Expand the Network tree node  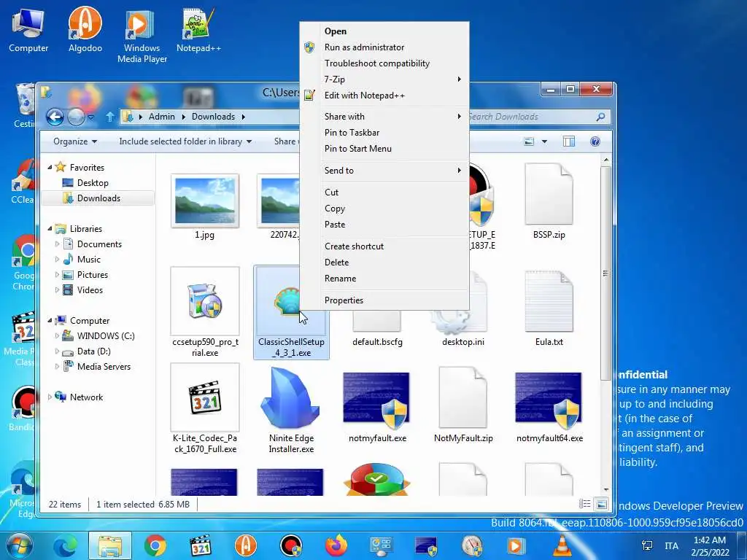[50, 397]
